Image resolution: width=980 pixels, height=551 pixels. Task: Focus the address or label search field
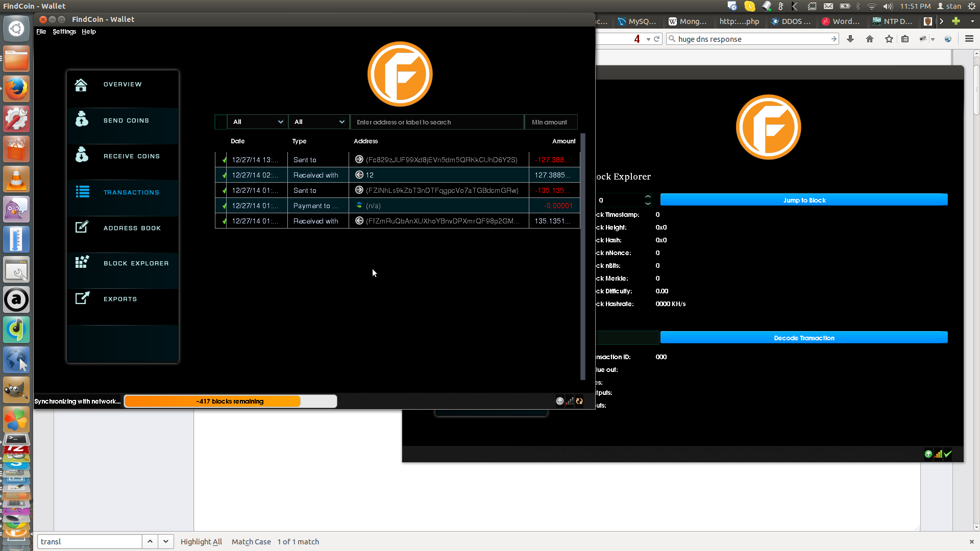pos(437,122)
